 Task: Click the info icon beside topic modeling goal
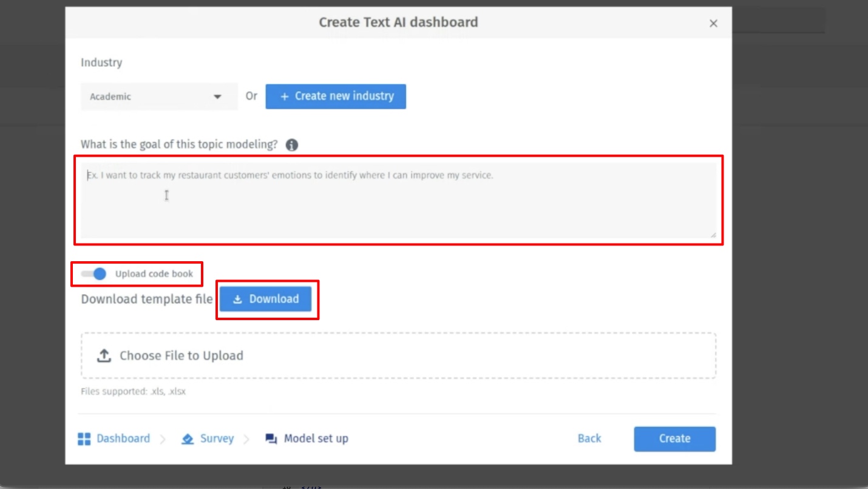(x=292, y=145)
